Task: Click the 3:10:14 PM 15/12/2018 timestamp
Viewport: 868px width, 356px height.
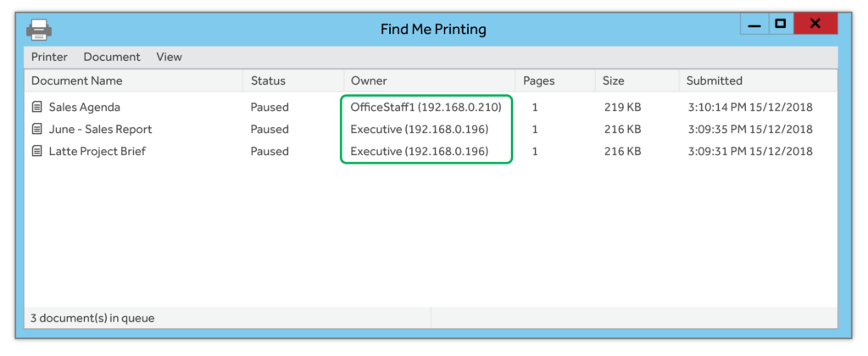Action: tap(750, 107)
